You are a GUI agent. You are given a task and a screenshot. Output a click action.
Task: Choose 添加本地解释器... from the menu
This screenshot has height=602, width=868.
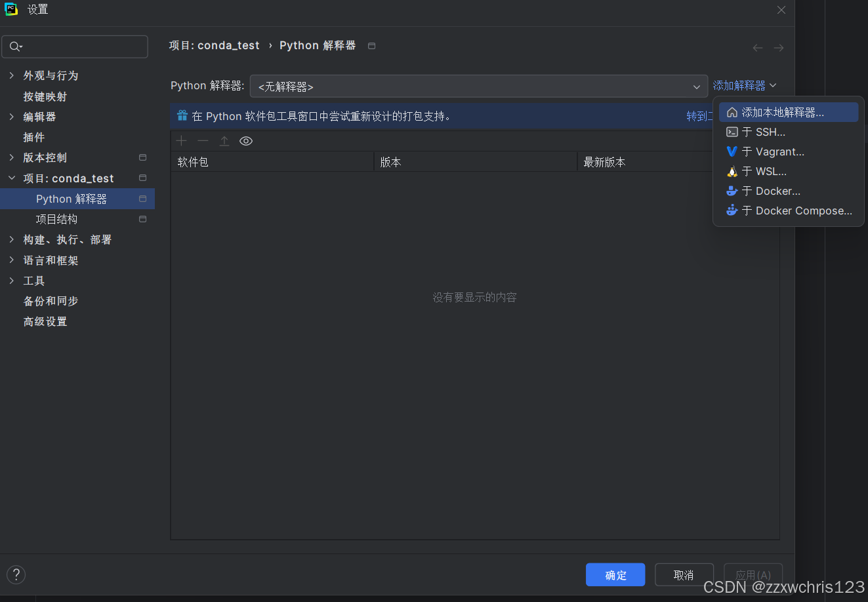pyautogui.click(x=789, y=113)
